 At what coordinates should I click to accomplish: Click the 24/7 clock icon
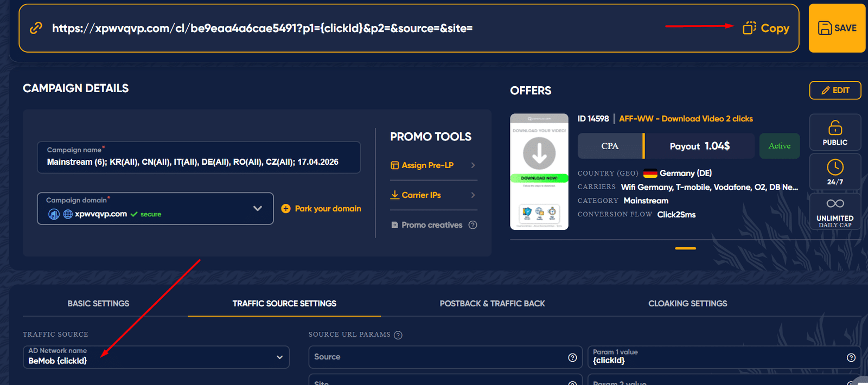[x=835, y=167]
